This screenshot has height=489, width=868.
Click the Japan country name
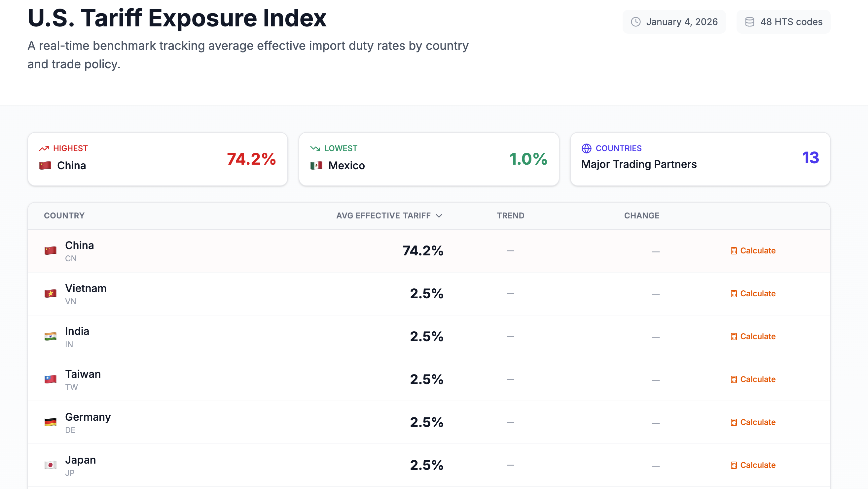tap(81, 460)
